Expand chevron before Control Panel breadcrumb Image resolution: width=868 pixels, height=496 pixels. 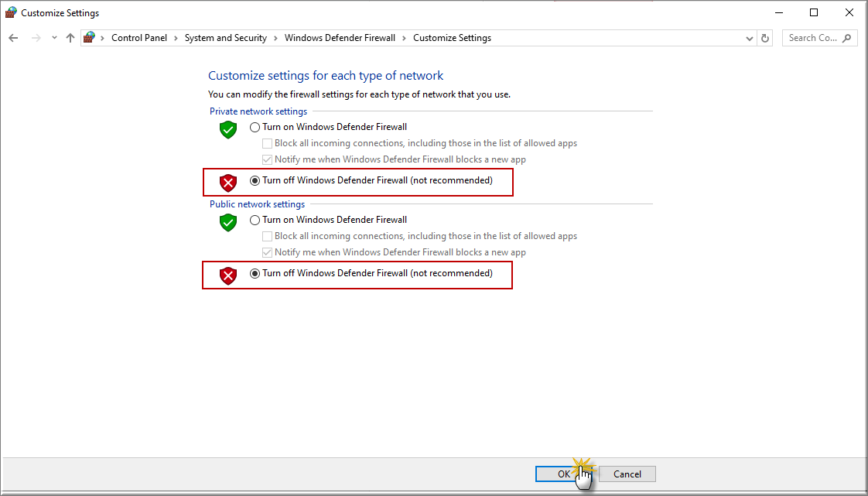coord(102,38)
